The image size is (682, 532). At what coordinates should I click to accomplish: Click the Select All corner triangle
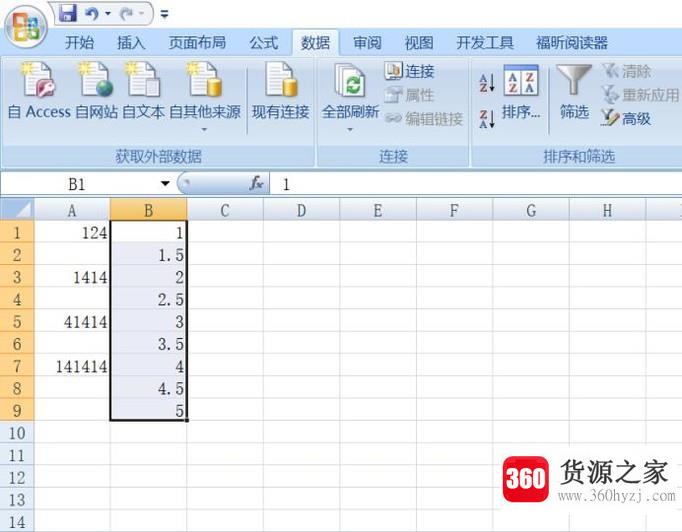17,210
